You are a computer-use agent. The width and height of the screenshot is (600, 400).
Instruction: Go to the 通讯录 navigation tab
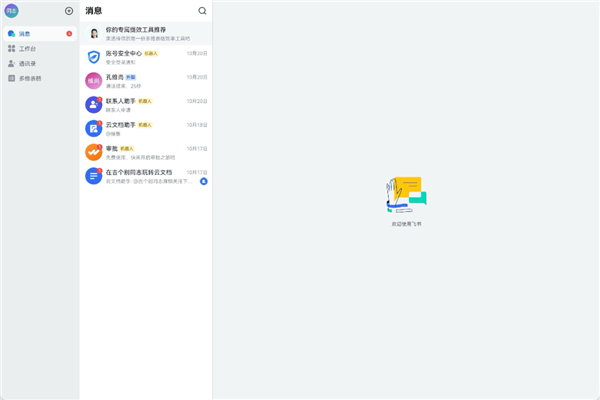40,64
